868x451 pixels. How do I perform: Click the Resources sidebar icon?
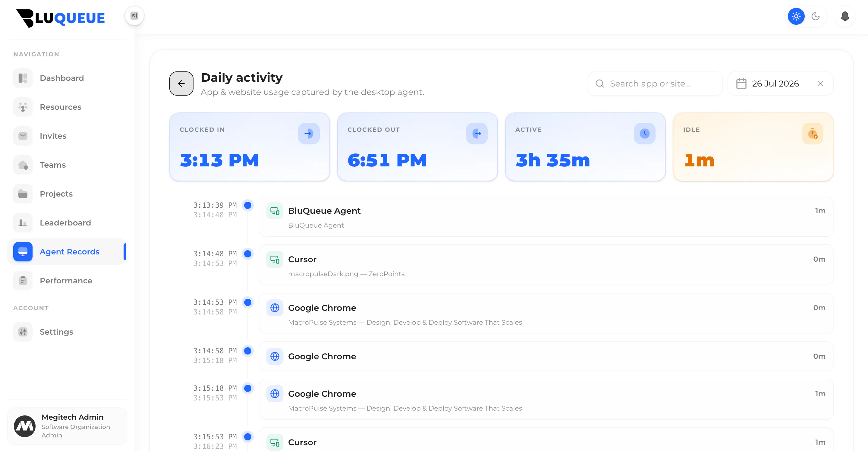pos(23,107)
